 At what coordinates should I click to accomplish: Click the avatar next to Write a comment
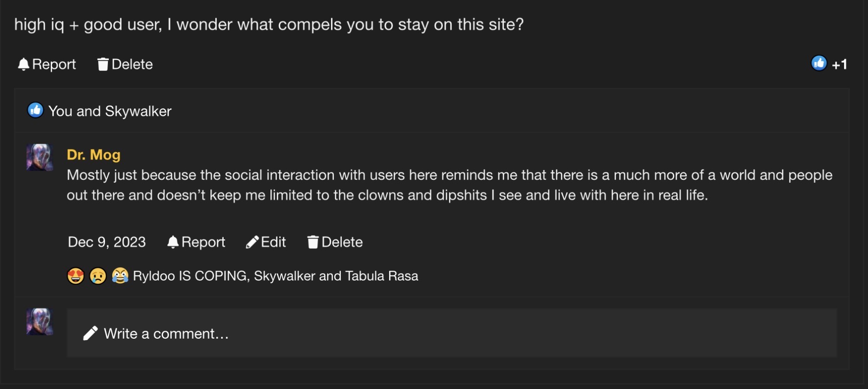40,322
